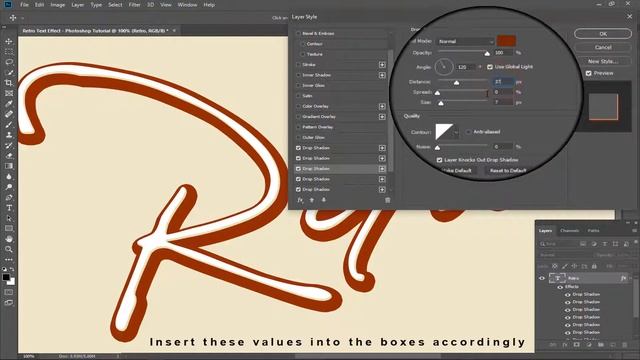Open the layer filter kind dropdown
640x360 pixels.
click(x=558, y=244)
